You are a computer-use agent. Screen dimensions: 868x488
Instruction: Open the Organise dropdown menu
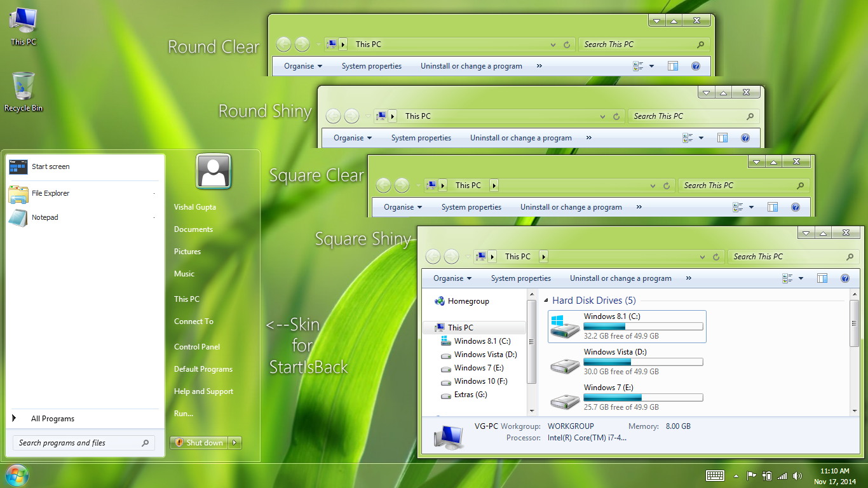click(x=451, y=278)
